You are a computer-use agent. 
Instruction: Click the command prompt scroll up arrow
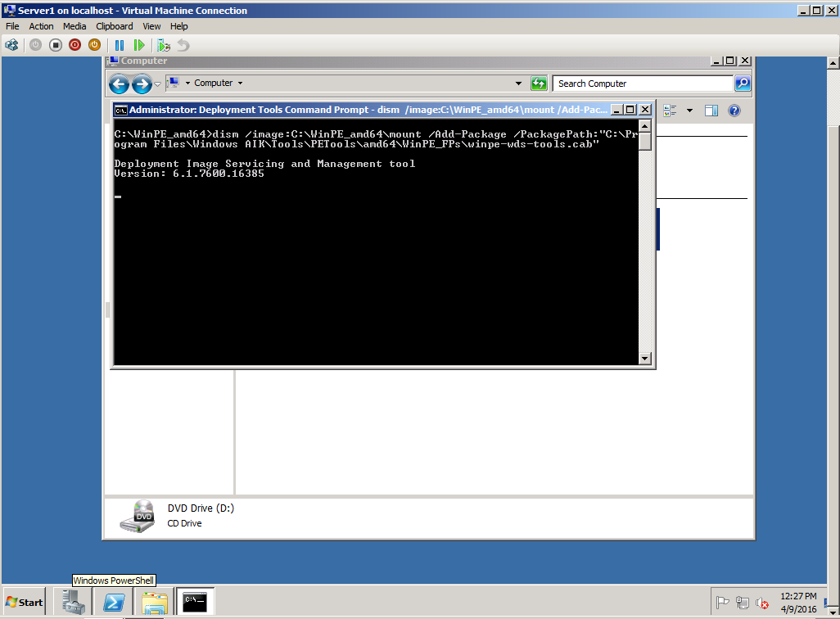tap(645, 126)
